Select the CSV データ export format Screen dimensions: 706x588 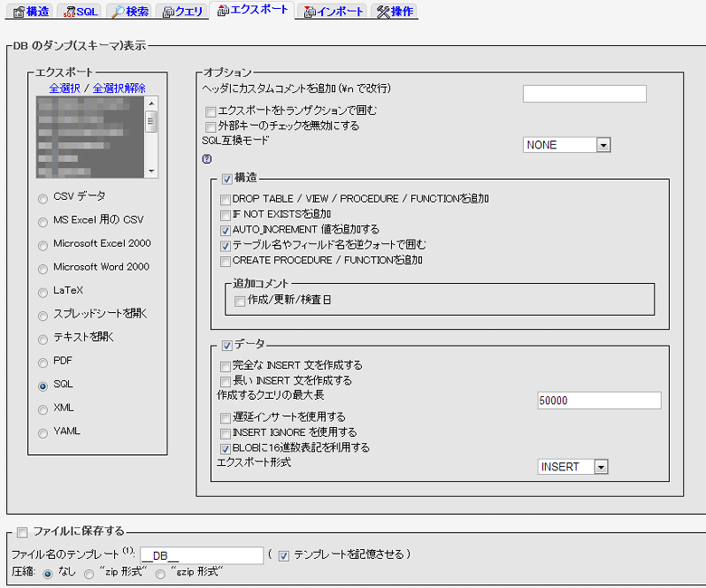click(x=43, y=198)
